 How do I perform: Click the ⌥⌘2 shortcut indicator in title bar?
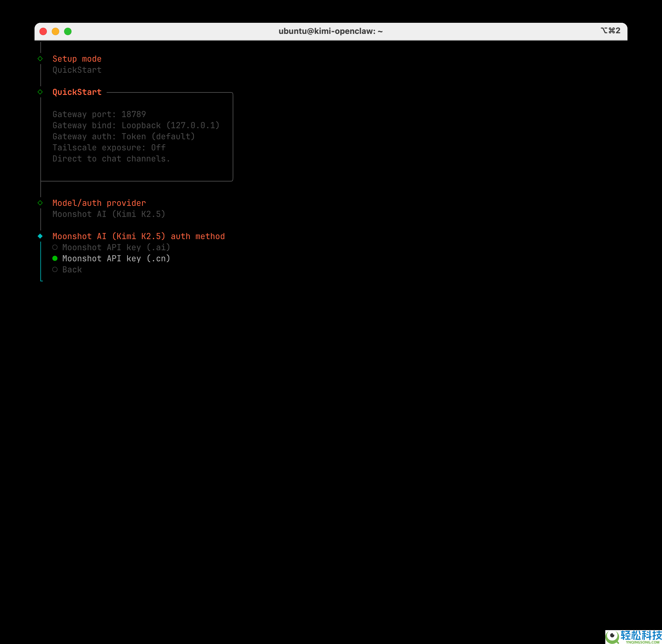pyautogui.click(x=611, y=31)
